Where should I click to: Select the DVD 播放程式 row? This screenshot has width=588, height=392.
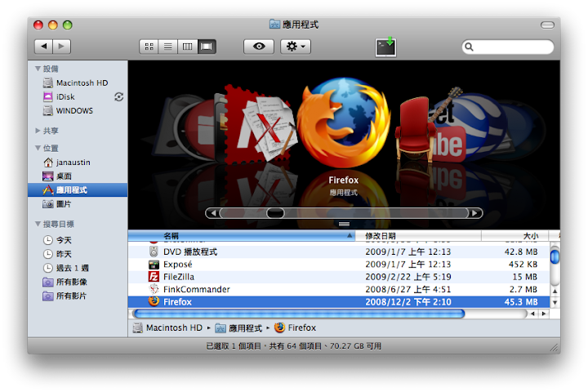point(339,252)
